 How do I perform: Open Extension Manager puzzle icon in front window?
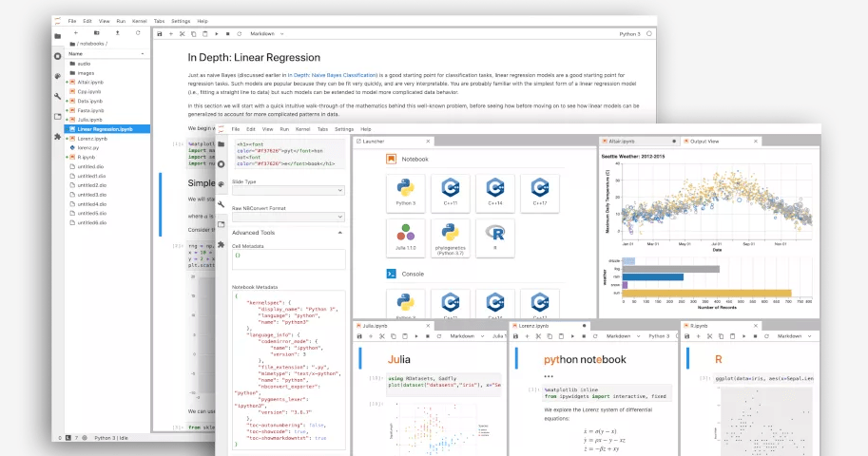click(221, 244)
